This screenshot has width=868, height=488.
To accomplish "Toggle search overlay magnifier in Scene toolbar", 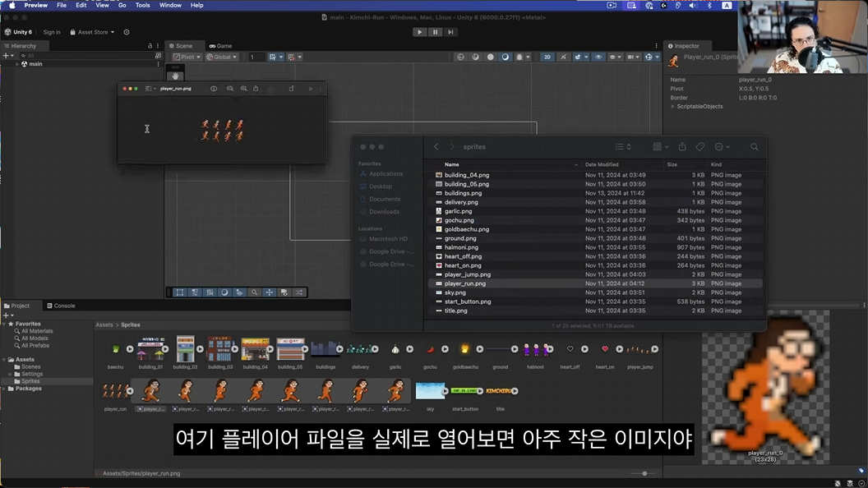I will click(x=255, y=292).
